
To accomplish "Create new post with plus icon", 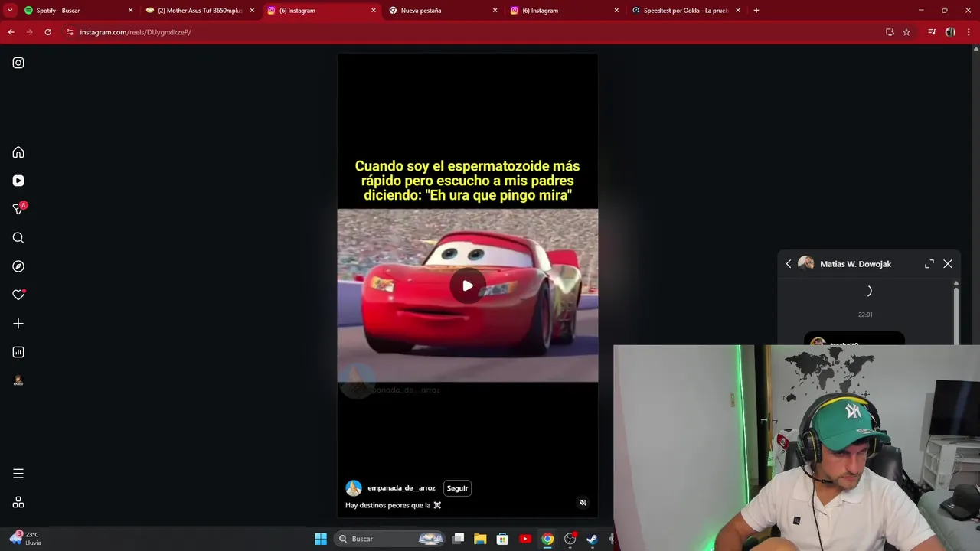I will pyautogui.click(x=18, y=324).
